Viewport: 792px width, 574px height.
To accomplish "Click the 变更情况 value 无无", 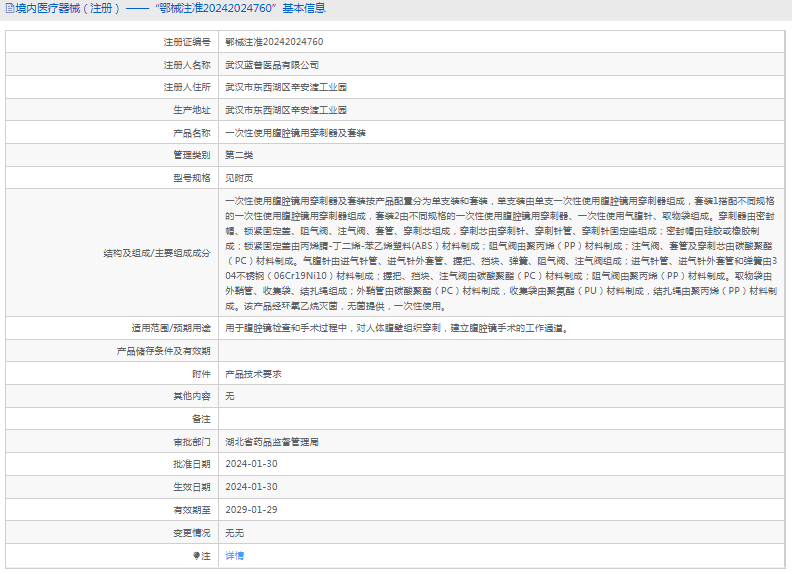I will click(234, 533).
